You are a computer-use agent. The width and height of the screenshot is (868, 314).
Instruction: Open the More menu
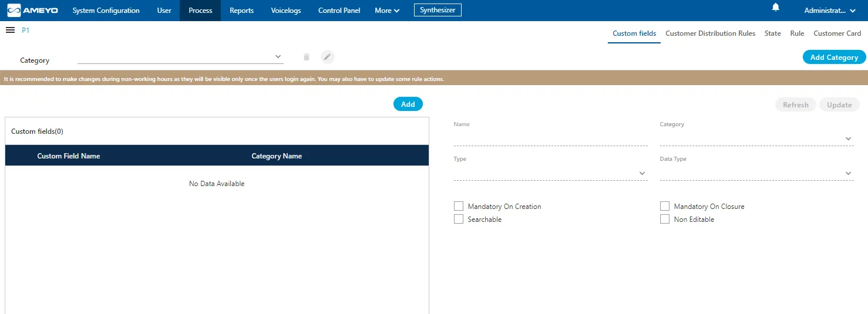(387, 11)
